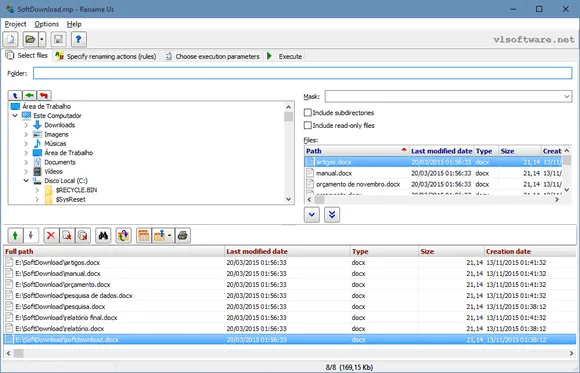Expand the Imagens tree node
580x373 pixels.
click(26, 134)
